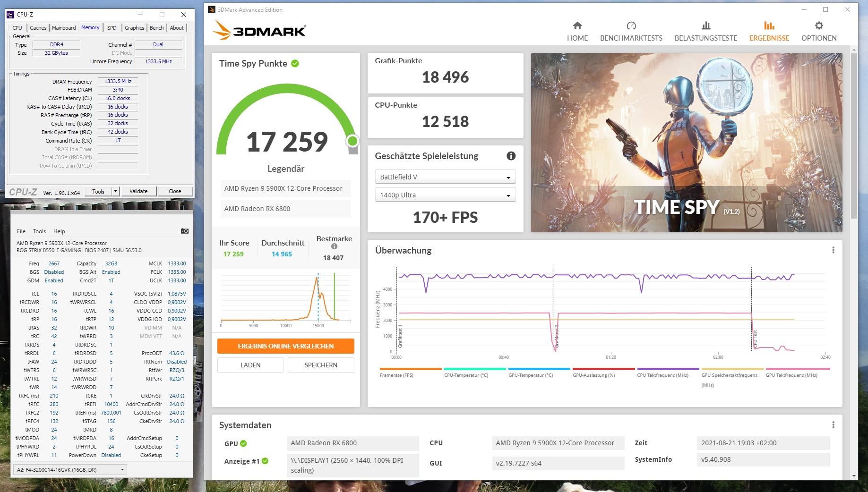Open BELASTUNGSTESTE section icon
Image resolution: width=868 pixels, height=492 pixels.
(x=705, y=25)
